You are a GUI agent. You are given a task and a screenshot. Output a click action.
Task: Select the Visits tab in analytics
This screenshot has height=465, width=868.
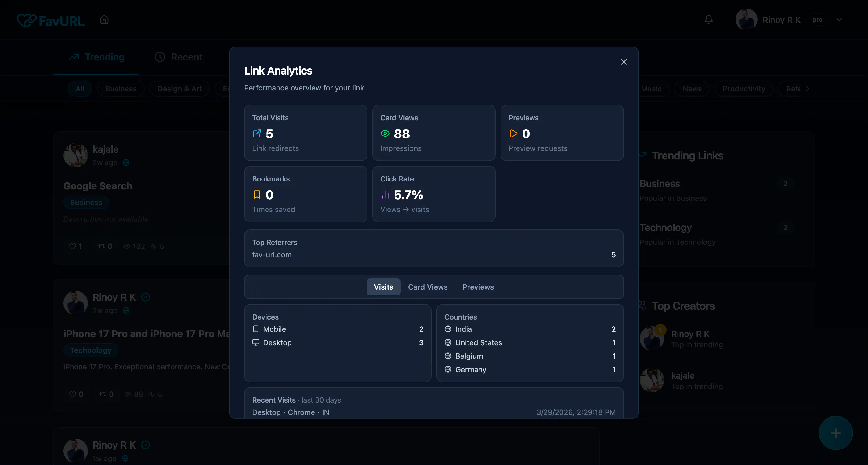(383, 287)
